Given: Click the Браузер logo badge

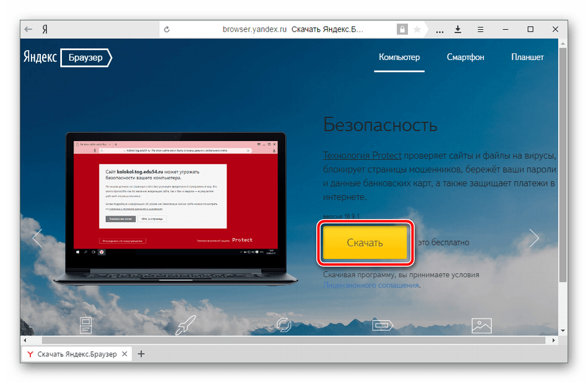Looking at the screenshot, I should click(86, 58).
